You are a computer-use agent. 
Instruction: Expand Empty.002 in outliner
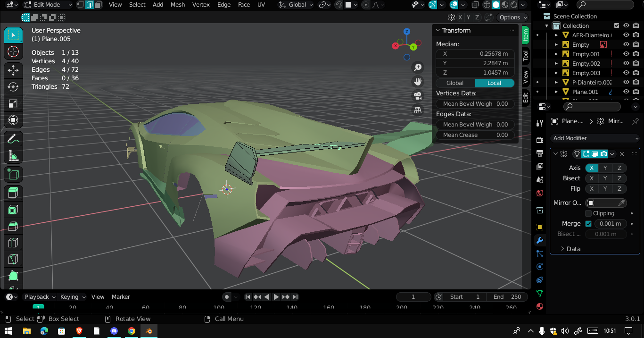point(556,63)
